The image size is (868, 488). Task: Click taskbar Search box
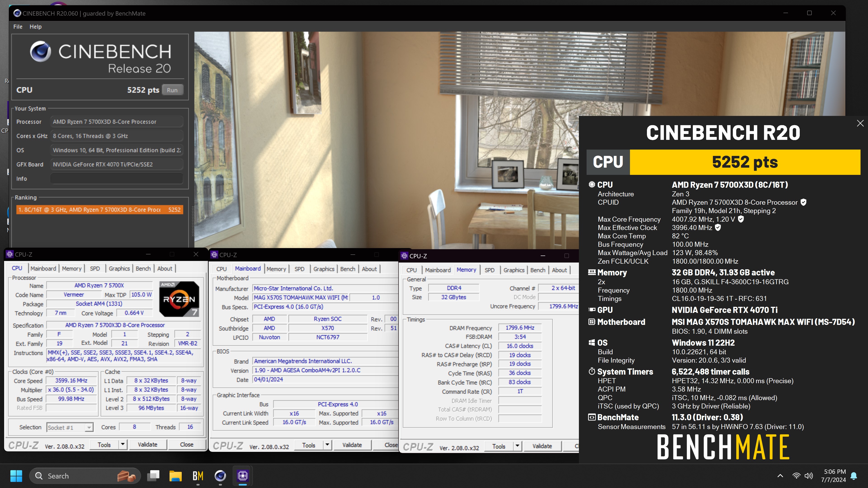[85, 476]
